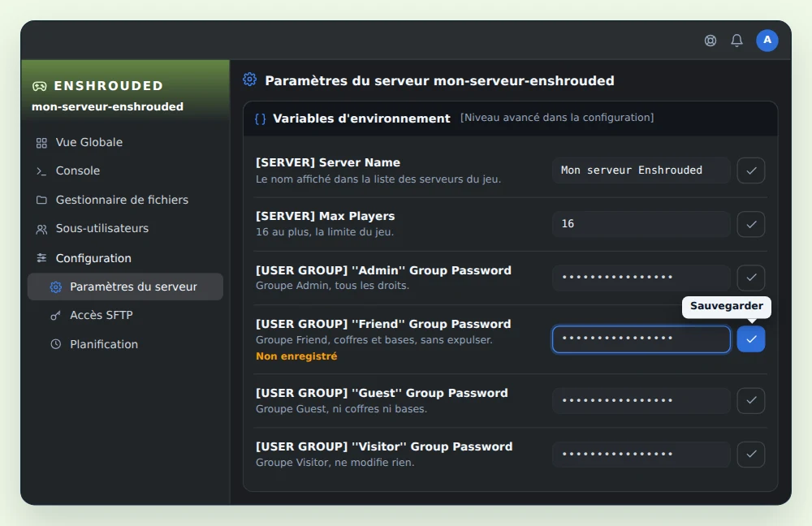Screen dimensions: 812x526
Task: Edit the Max Players field showing 16
Action: 641,224
